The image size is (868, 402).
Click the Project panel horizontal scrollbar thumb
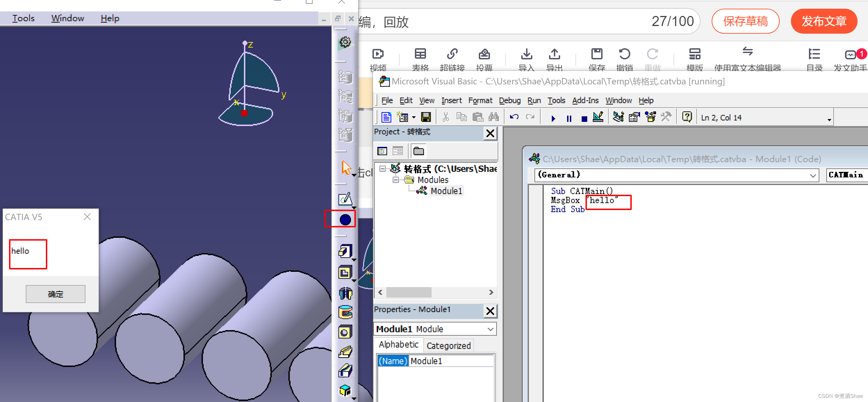click(x=409, y=292)
